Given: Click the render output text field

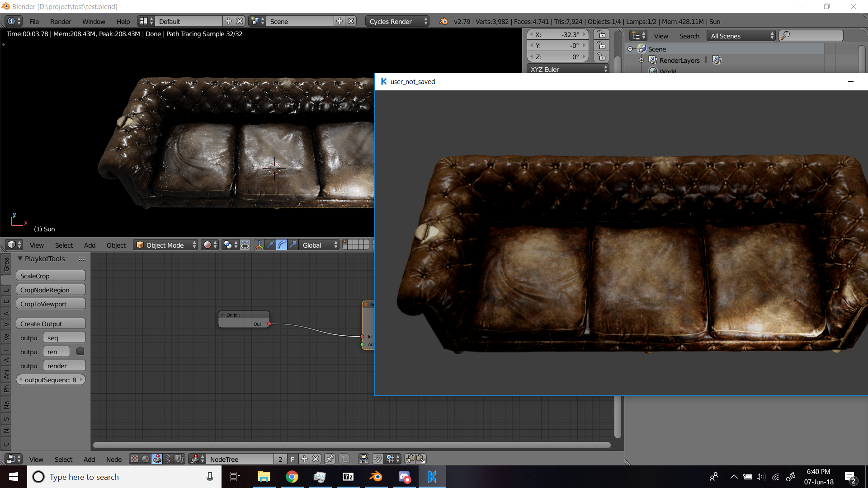Looking at the screenshot, I should coord(64,366).
